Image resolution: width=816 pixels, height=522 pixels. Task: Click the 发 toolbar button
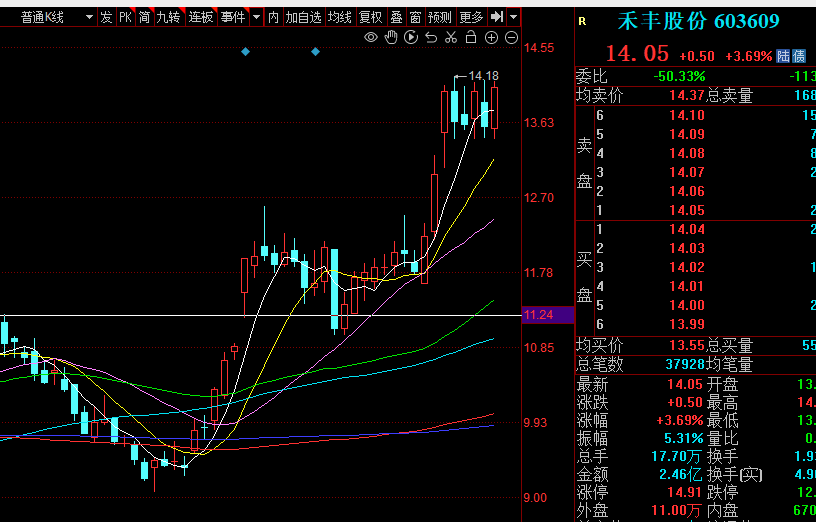click(x=106, y=18)
